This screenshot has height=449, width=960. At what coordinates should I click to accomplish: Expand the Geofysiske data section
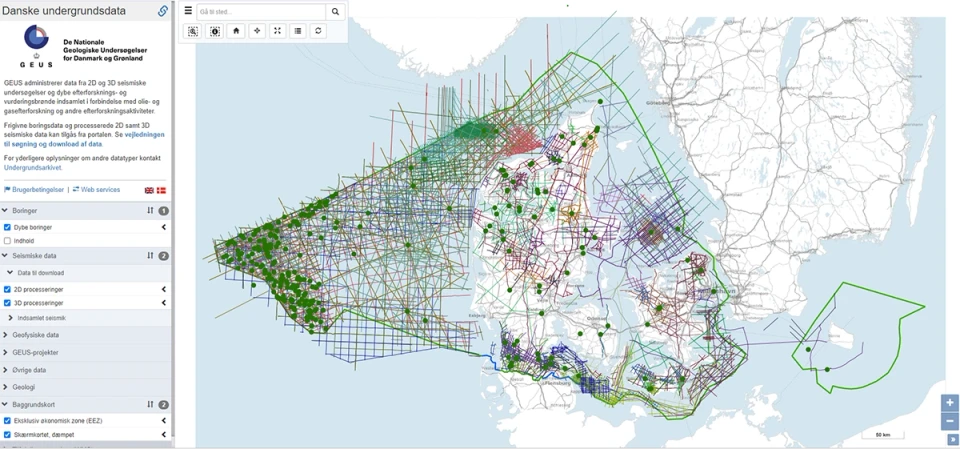point(86,335)
